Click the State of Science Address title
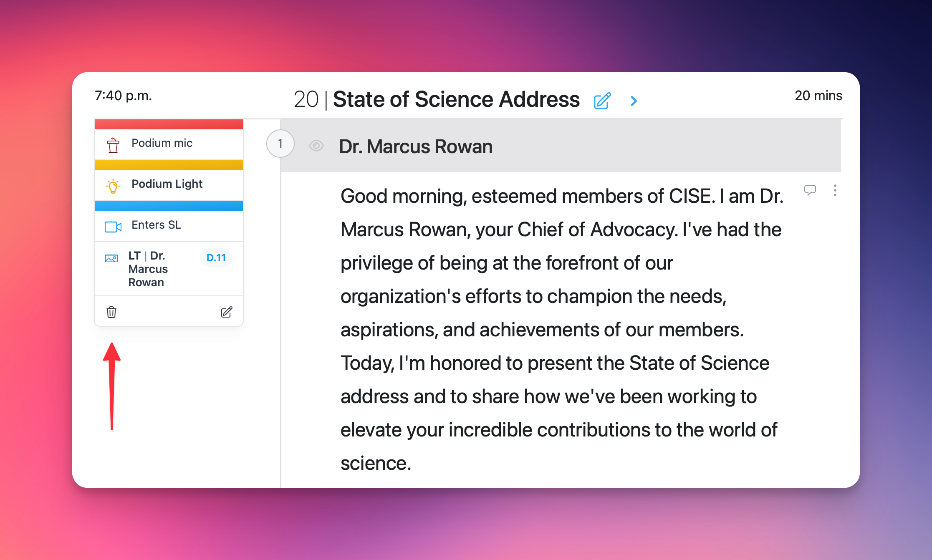Screen dimensions: 932x560 tap(456, 100)
